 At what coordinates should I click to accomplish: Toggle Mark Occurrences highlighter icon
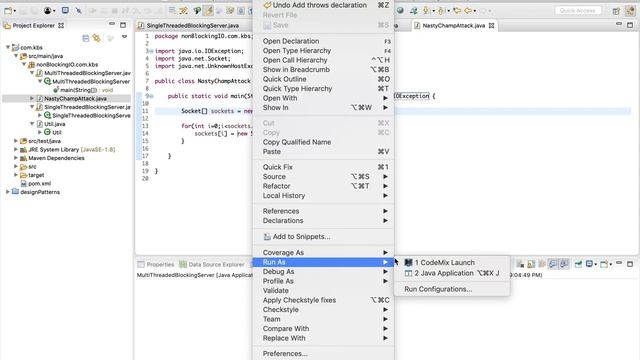click(x=209, y=11)
